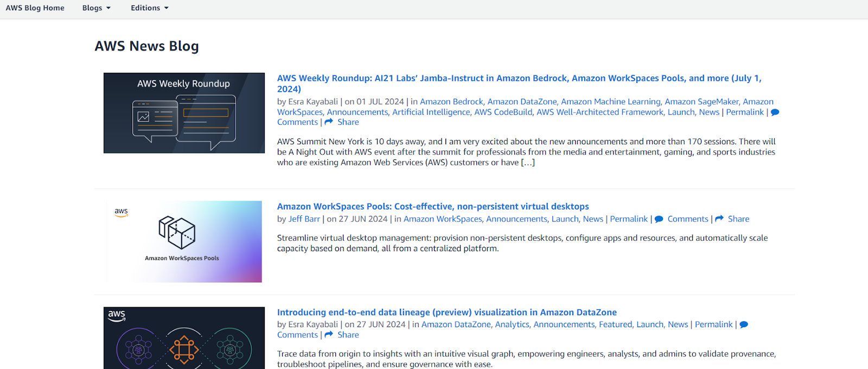The height and width of the screenshot is (369, 868).
Task: Click the Amazon WorkSpaces Pools thumbnail image
Action: pyautogui.click(x=184, y=241)
